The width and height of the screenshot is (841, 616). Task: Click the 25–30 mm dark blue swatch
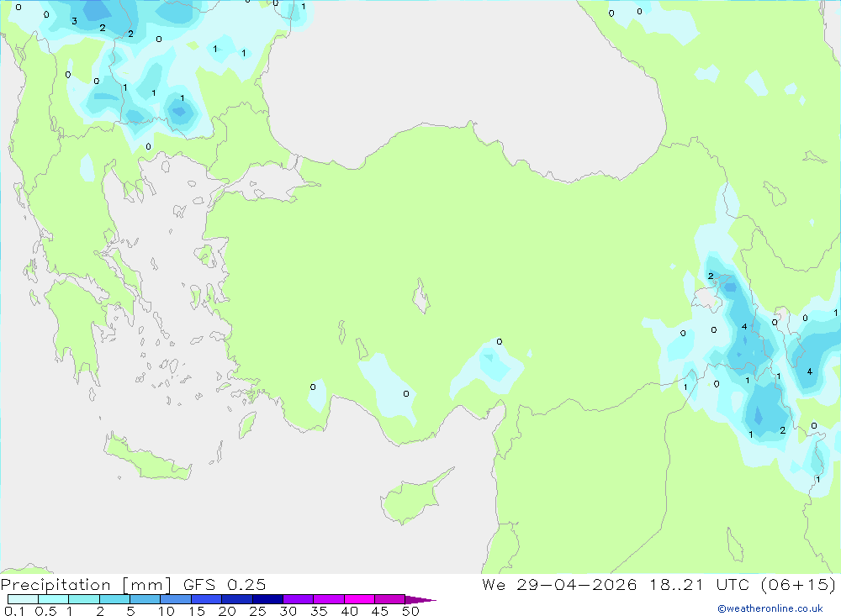tap(267, 599)
